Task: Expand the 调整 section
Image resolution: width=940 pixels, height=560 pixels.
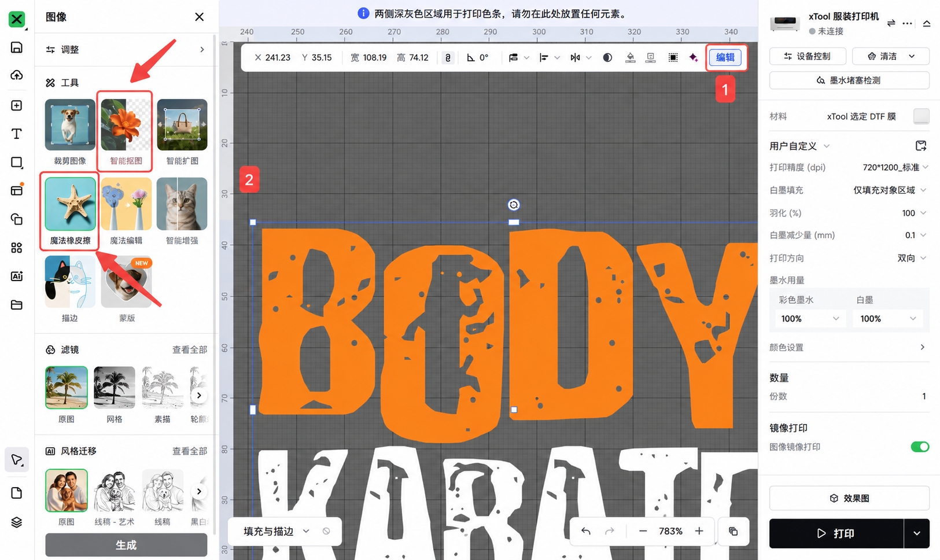Action: 126,50
